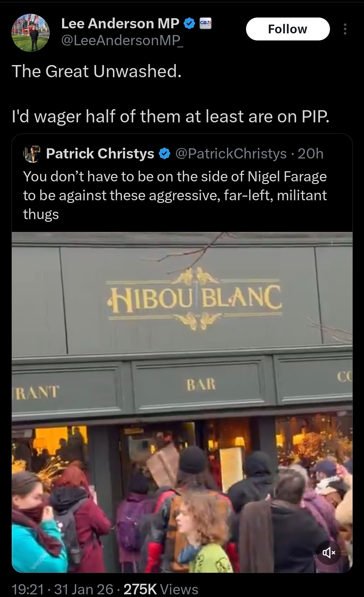View the 275K Views analytics
The image size is (364, 597).
pos(161,589)
